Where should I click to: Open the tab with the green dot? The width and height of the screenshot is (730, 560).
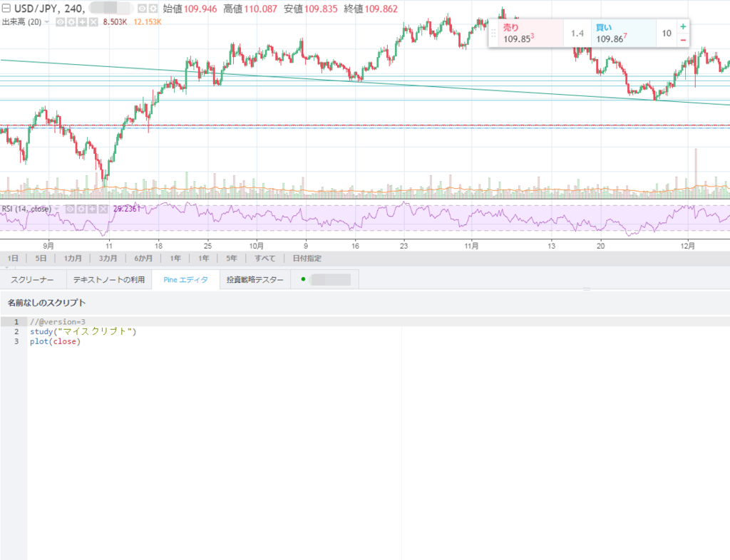325,279
